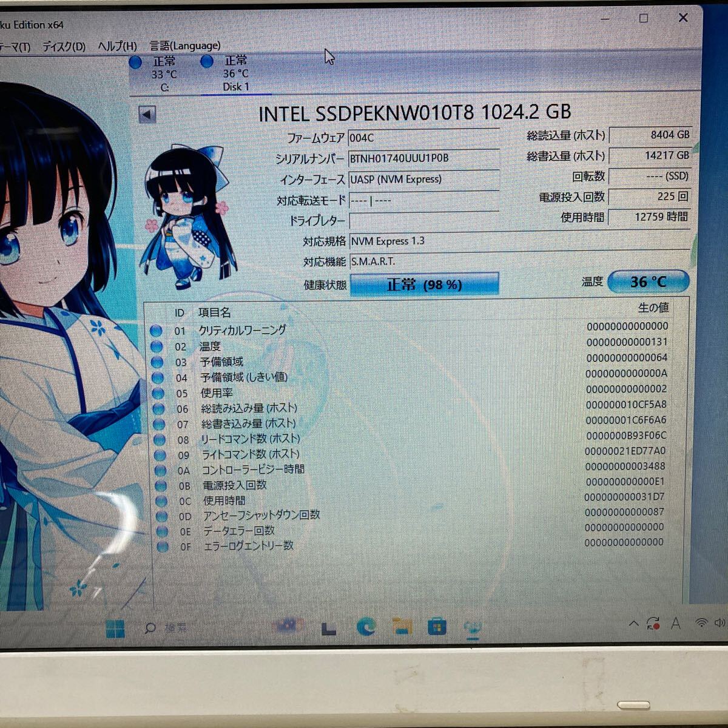Viewport: 728px width, 728px height.
Task: Click the total host reads value 8404 GB
Action: [x=650, y=135]
